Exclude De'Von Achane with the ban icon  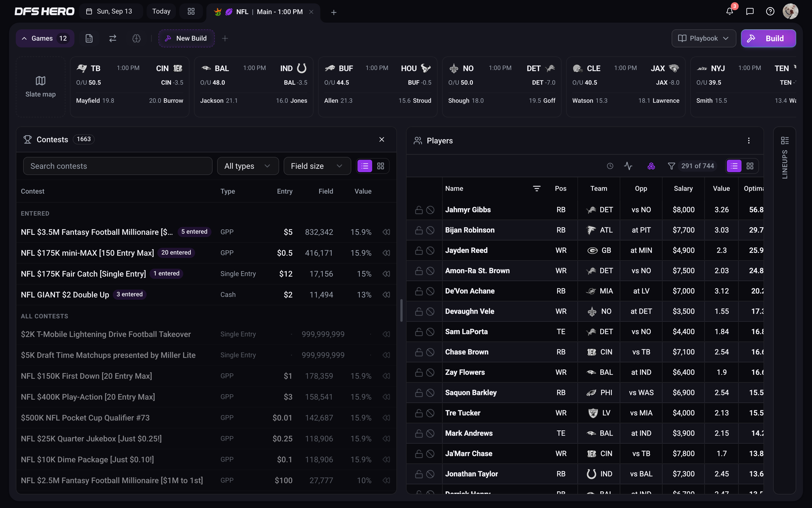pos(430,291)
